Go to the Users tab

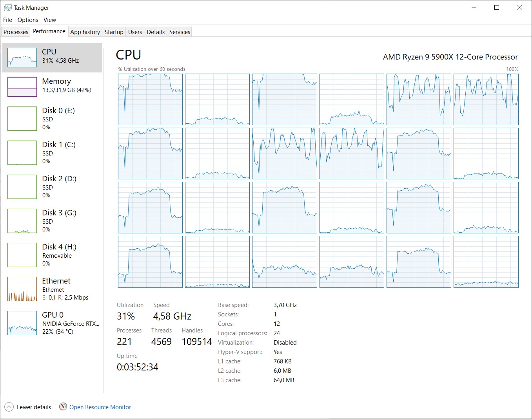pyautogui.click(x=135, y=32)
